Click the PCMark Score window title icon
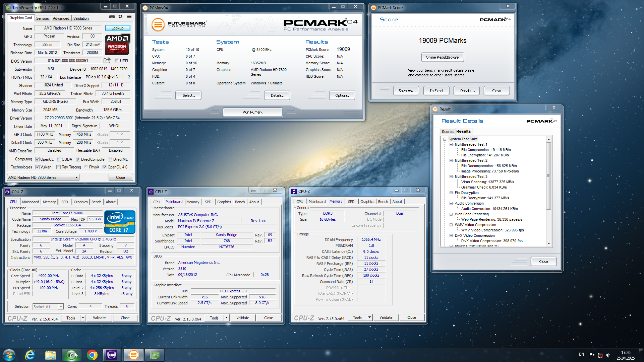 click(x=373, y=7)
